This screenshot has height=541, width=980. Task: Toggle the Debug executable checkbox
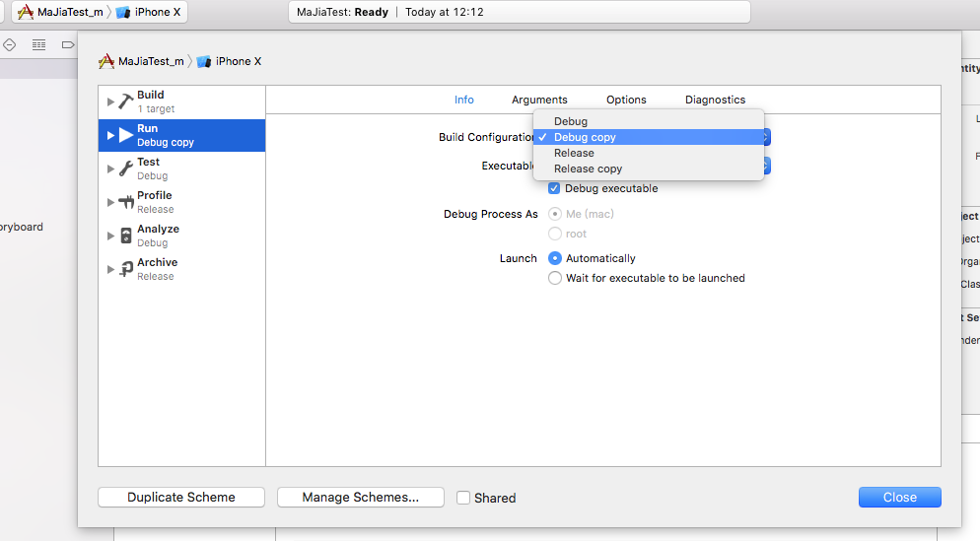(554, 188)
